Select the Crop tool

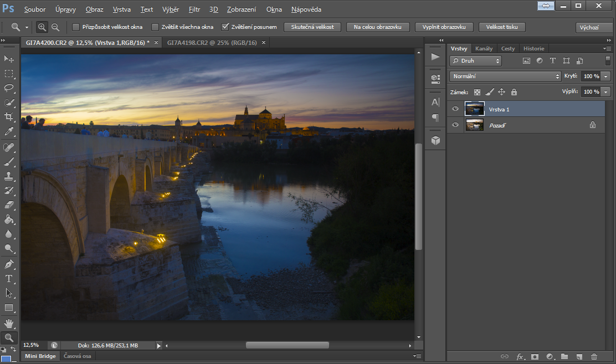tap(9, 116)
